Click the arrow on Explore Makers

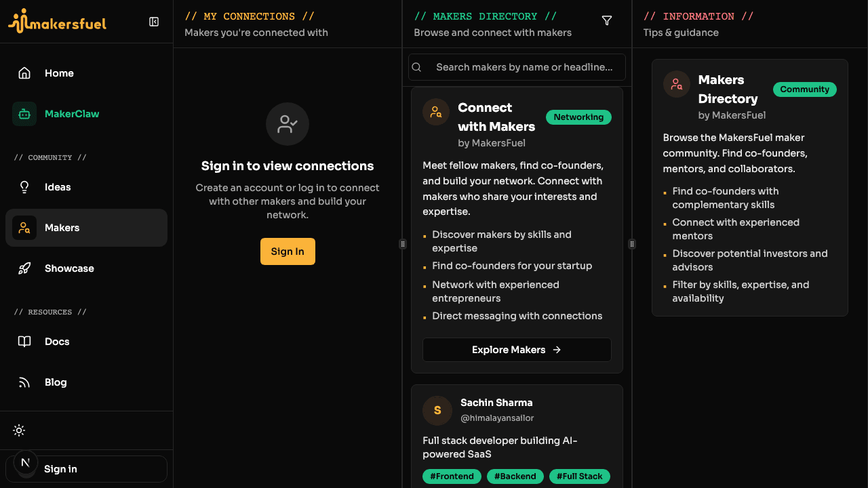pos(557,350)
